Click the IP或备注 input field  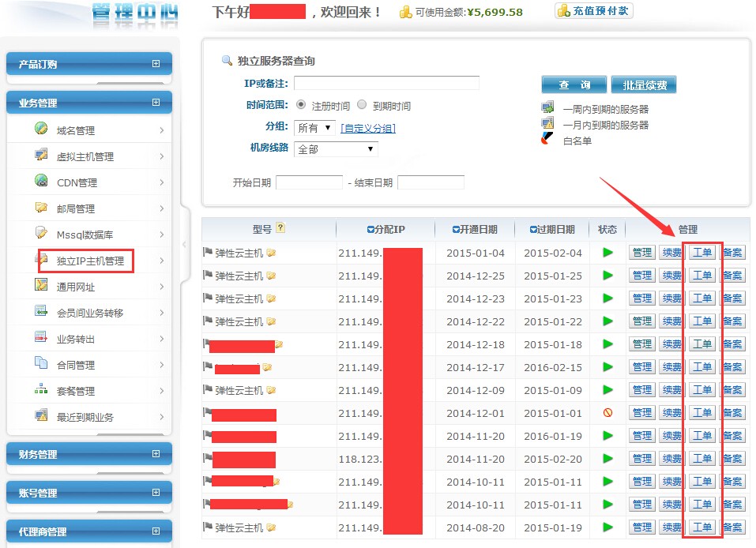tap(386, 84)
